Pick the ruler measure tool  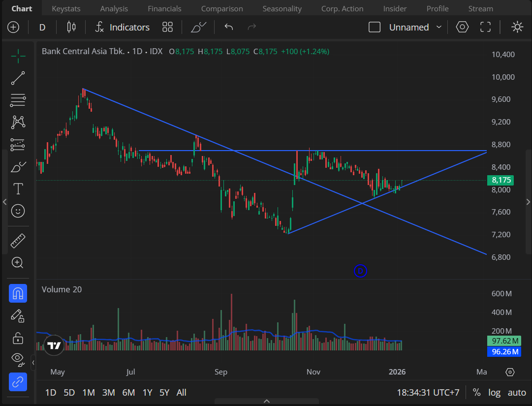pos(18,241)
